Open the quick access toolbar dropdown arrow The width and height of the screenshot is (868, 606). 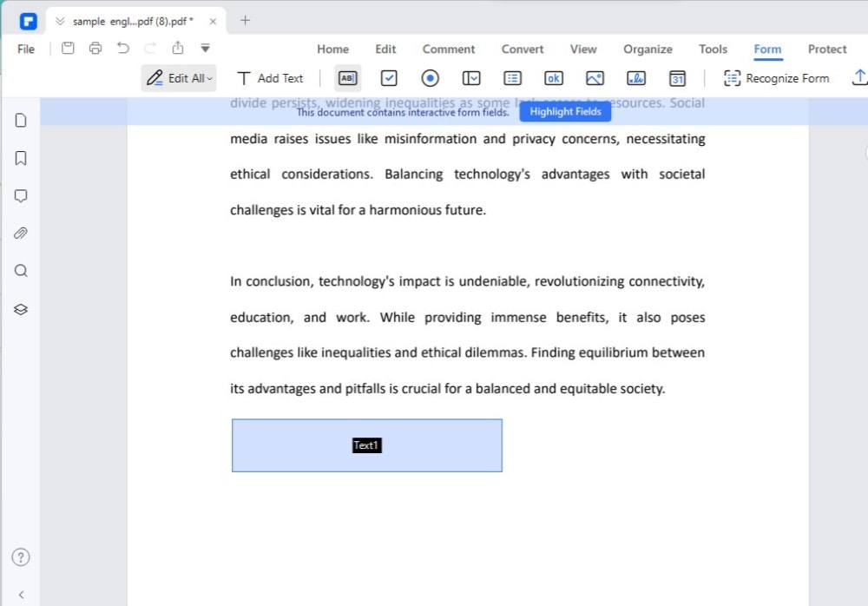(205, 49)
